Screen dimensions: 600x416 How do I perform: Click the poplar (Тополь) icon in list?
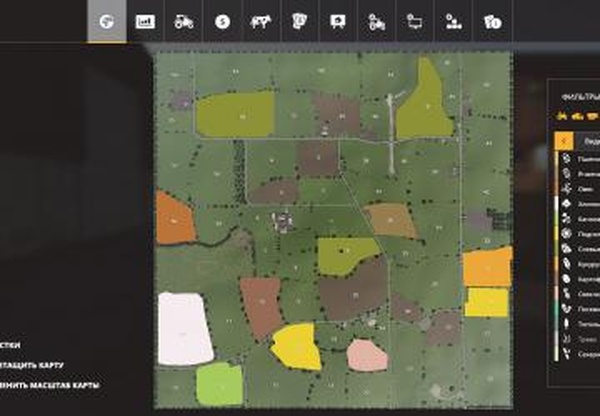pos(566,324)
